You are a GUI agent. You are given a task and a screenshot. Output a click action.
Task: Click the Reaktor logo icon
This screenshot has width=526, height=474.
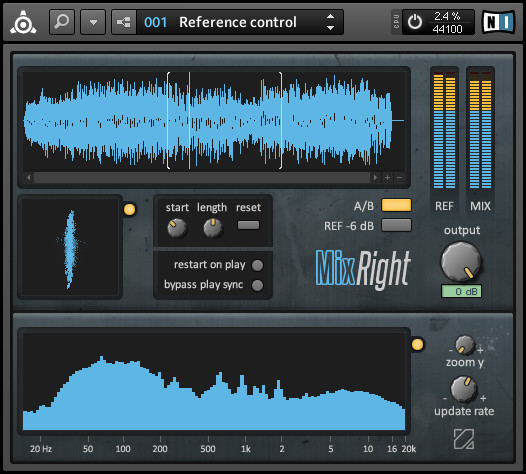click(x=23, y=22)
